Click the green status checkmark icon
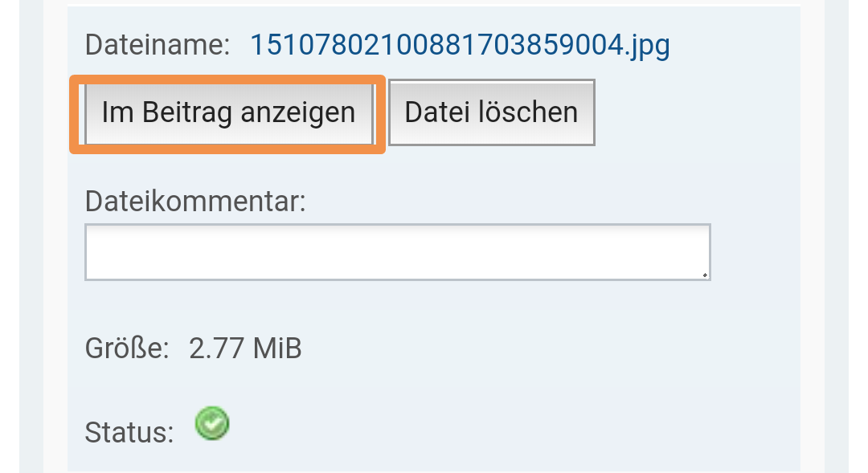The height and width of the screenshot is (473, 868). pos(212,423)
